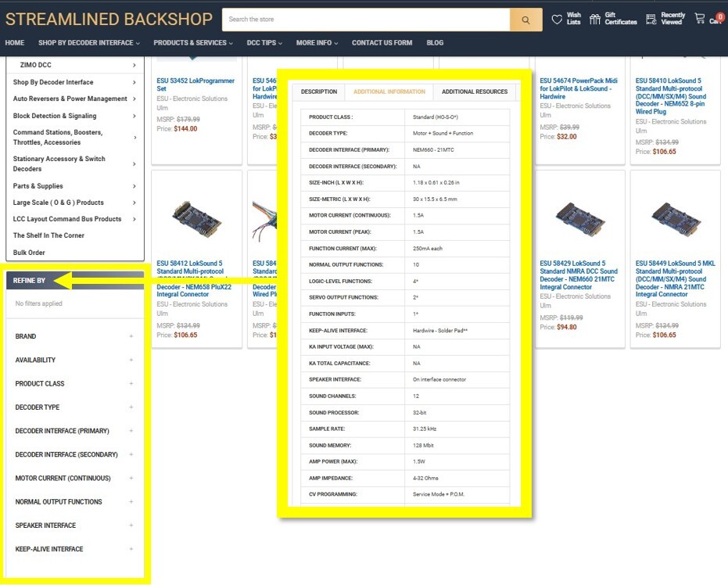The height and width of the screenshot is (585, 728).
Task: Expand Block Detection & Signaling arrow
Action: [x=134, y=116]
